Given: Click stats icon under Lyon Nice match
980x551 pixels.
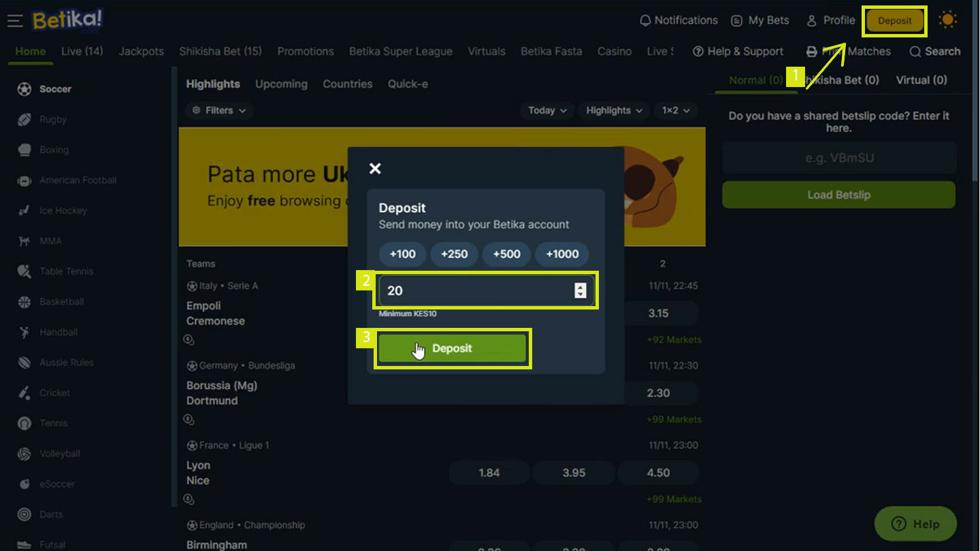Looking at the screenshot, I should click(189, 499).
